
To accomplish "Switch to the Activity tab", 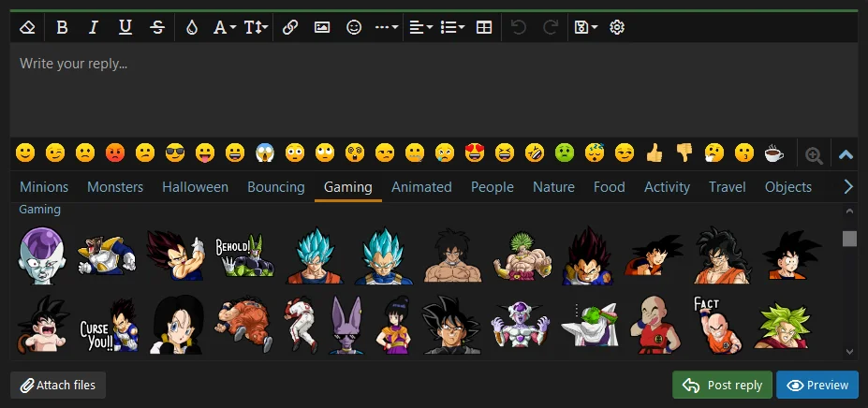I will [667, 187].
